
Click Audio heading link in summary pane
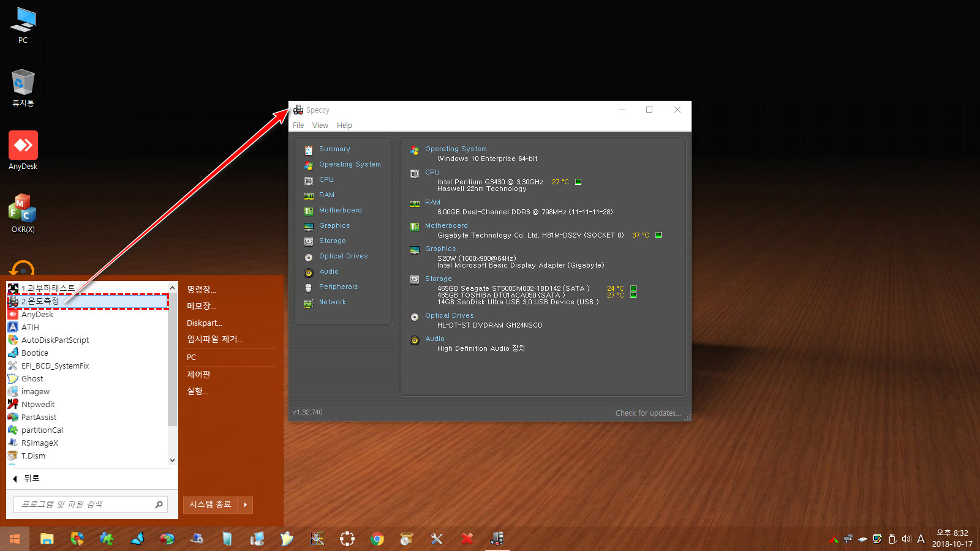click(x=435, y=339)
